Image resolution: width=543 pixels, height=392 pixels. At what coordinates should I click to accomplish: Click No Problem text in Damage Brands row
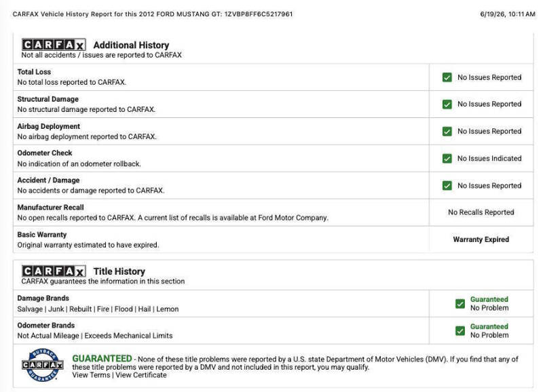tap(489, 308)
